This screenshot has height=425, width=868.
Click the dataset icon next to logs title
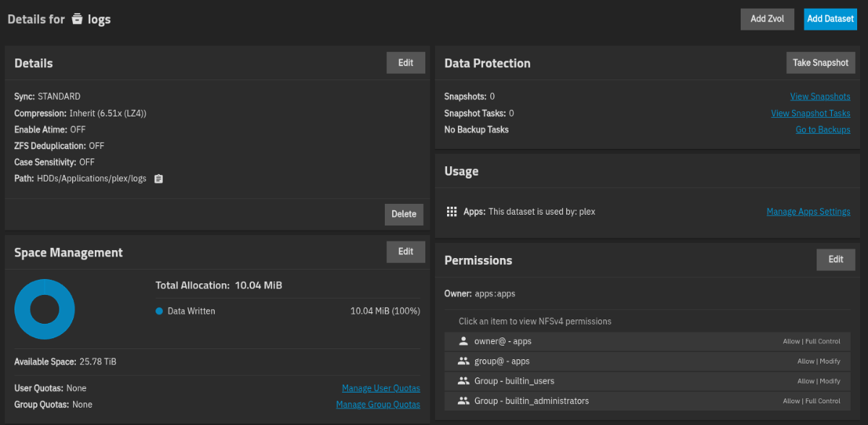coord(77,20)
